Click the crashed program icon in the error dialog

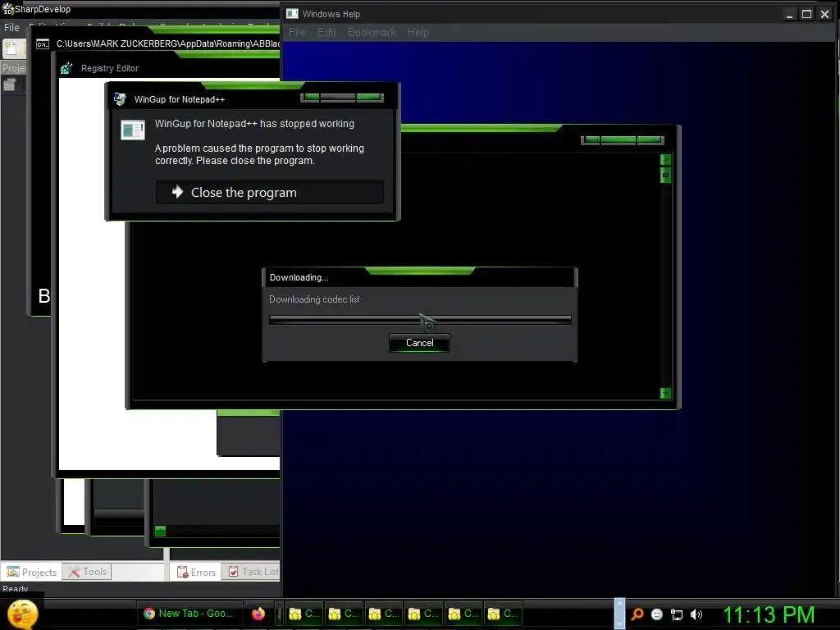coord(133,130)
